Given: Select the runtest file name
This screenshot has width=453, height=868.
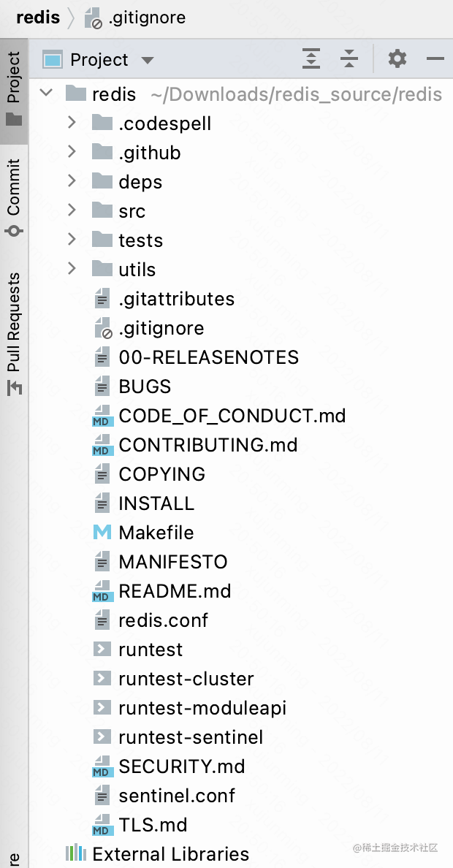Looking at the screenshot, I should (151, 650).
